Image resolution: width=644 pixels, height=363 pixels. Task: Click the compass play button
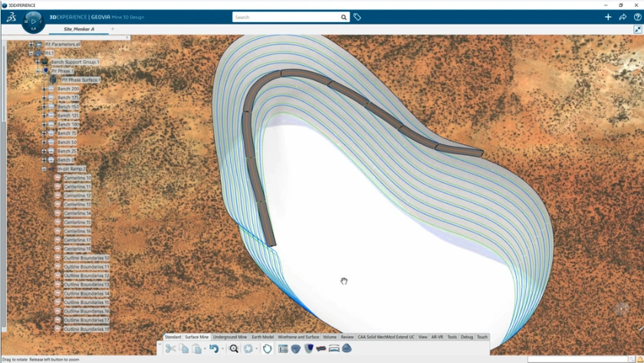tap(34, 21)
